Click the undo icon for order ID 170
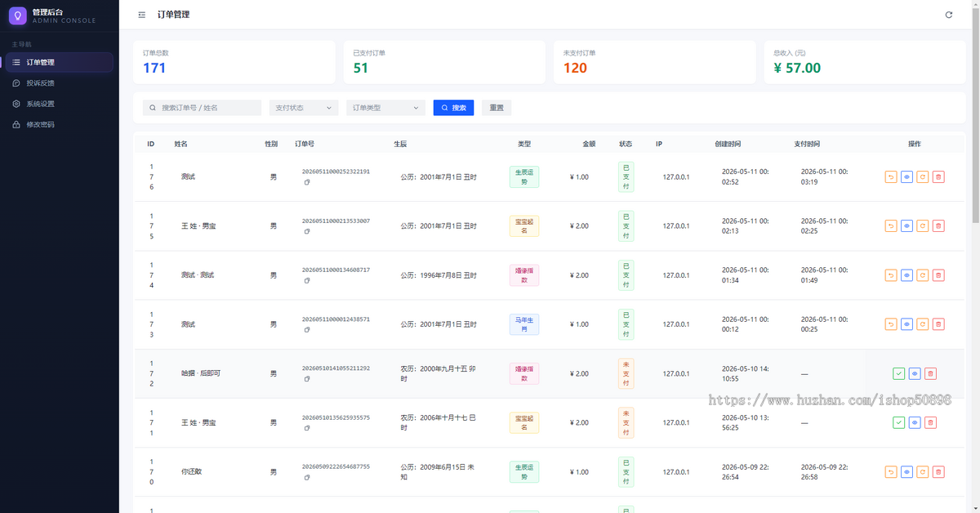The image size is (980, 513). [891, 472]
